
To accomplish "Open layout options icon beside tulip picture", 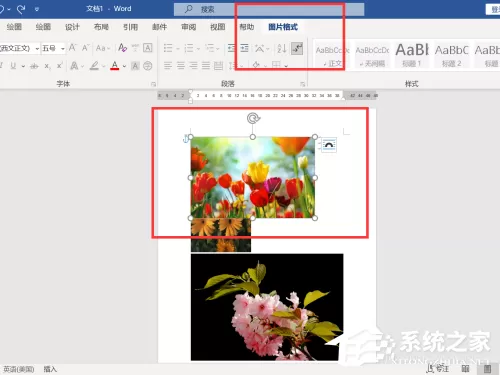I will [x=329, y=145].
